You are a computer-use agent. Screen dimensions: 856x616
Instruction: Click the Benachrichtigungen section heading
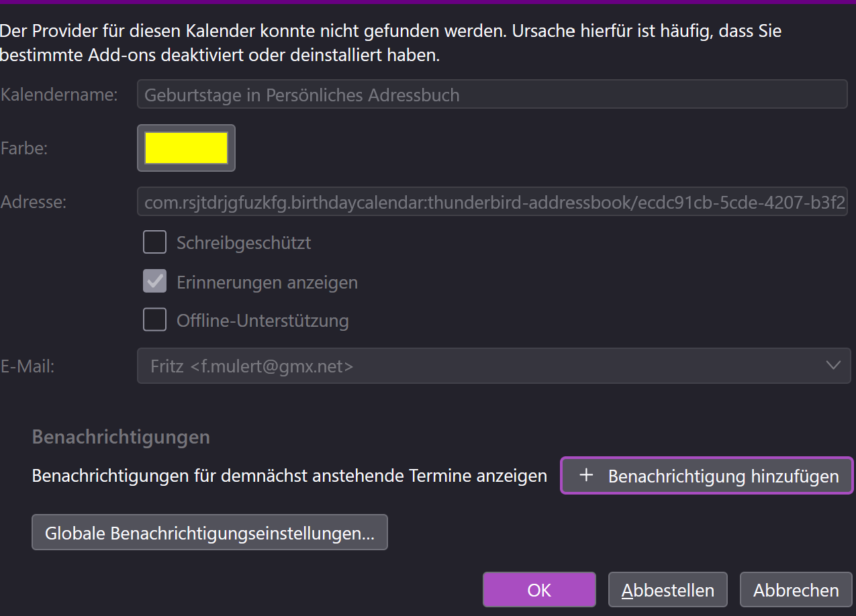[121, 437]
